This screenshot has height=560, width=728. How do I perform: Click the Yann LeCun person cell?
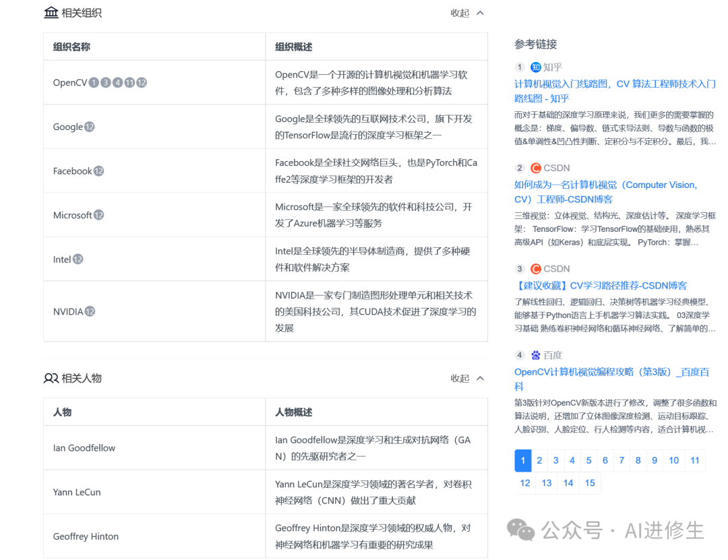pyautogui.click(x=154, y=492)
